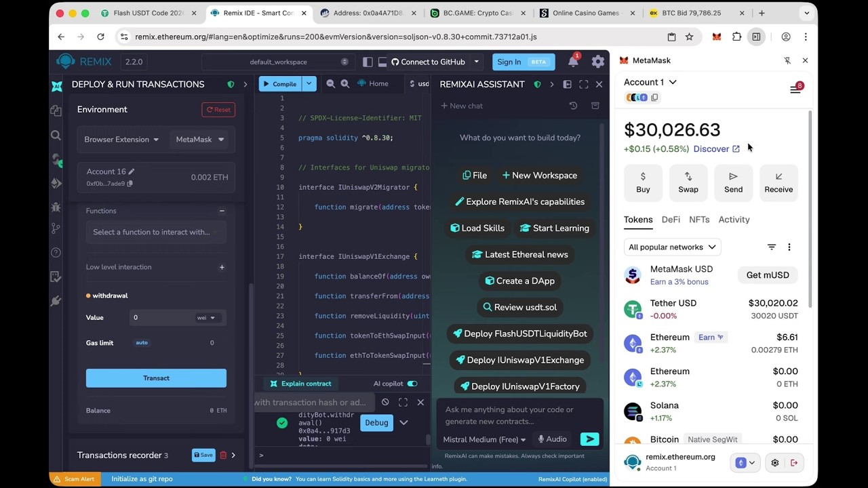
Task: Unpin the MetaMask side panel
Action: pyautogui.click(x=787, y=60)
